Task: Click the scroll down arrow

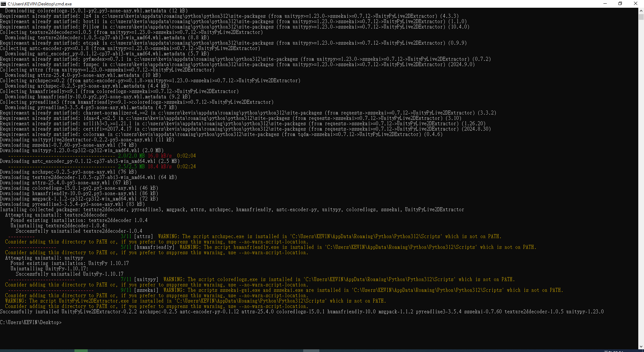Action: click(641, 346)
